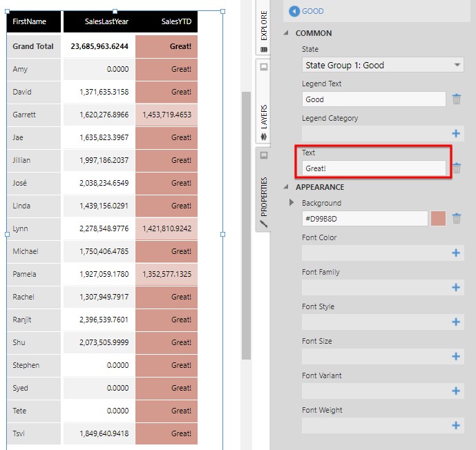Screen dimensions: 476x450
Task: Expand the Background property triangle
Action: coord(292,203)
